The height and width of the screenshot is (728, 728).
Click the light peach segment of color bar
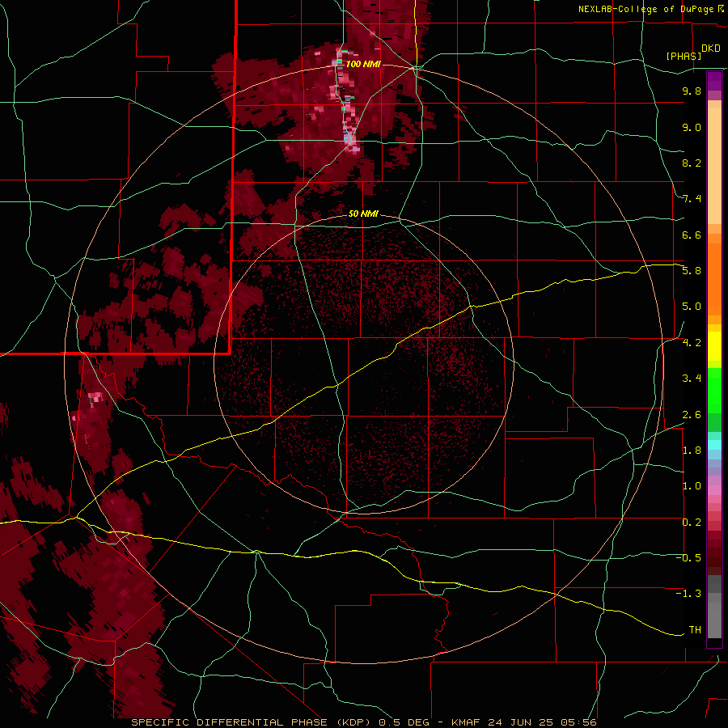[714, 166]
